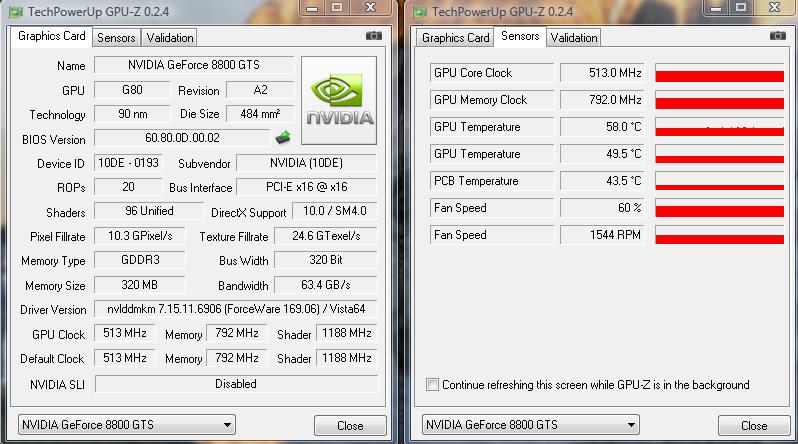Click the BIOS Version field 60.80.0D.00.02

[182, 137]
